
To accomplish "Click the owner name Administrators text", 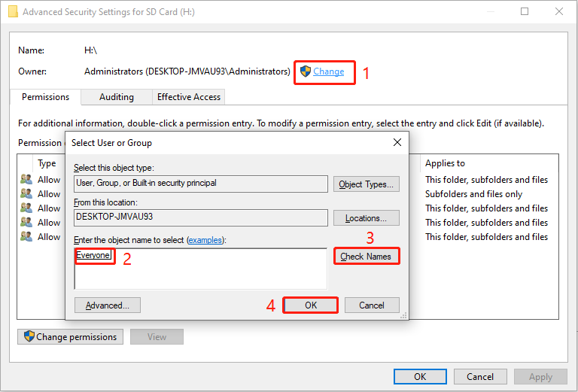I will (187, 71).
